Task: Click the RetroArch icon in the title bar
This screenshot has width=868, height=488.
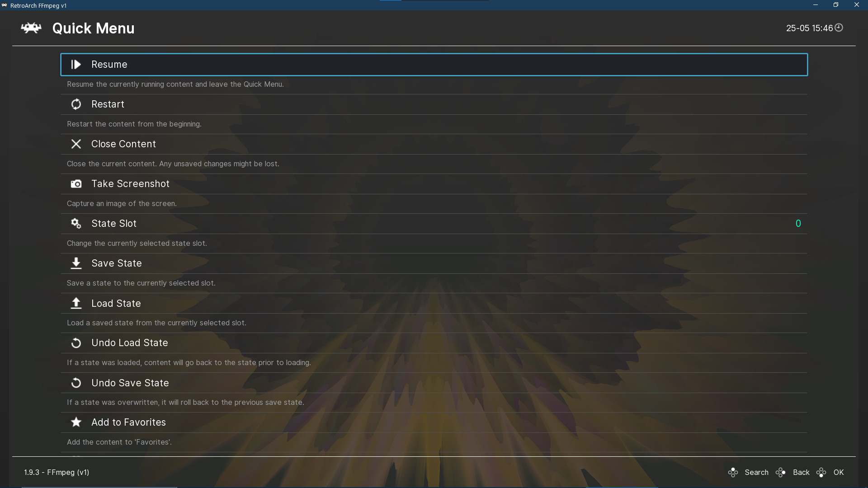Action: (5, 5)
